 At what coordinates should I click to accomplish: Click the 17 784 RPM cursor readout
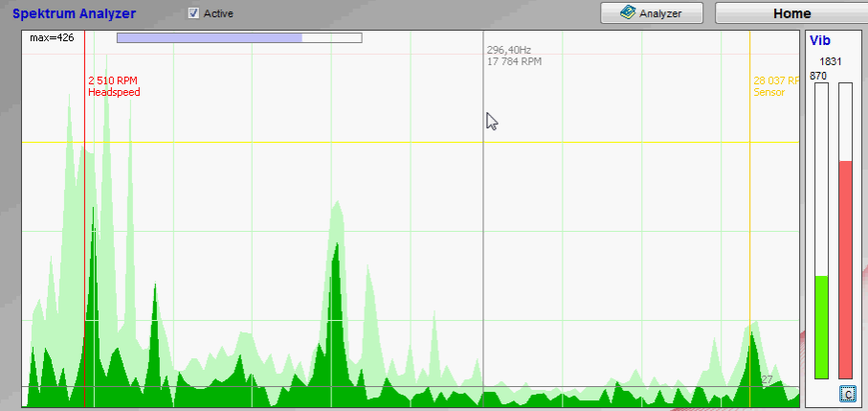coord(514,62)
